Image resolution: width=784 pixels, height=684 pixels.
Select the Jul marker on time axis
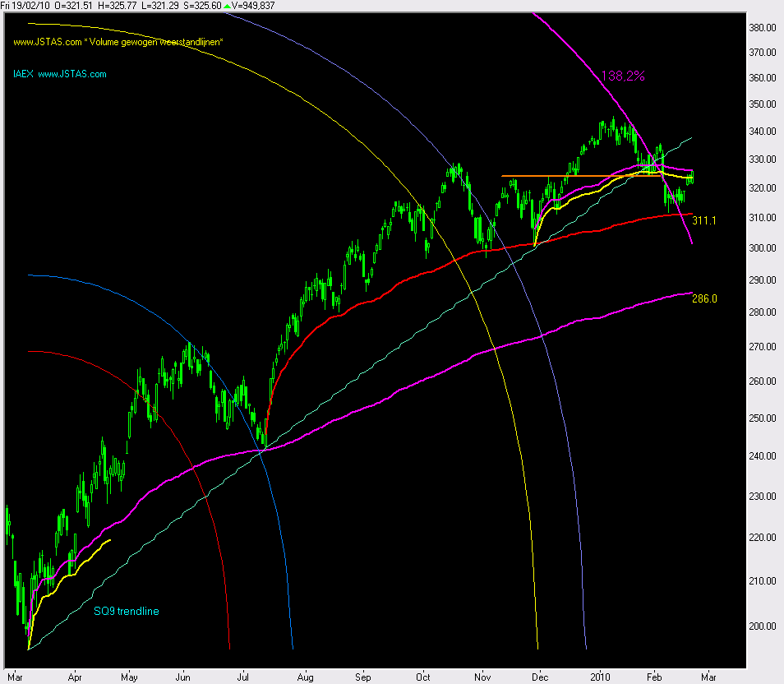(x=243, y=677)
